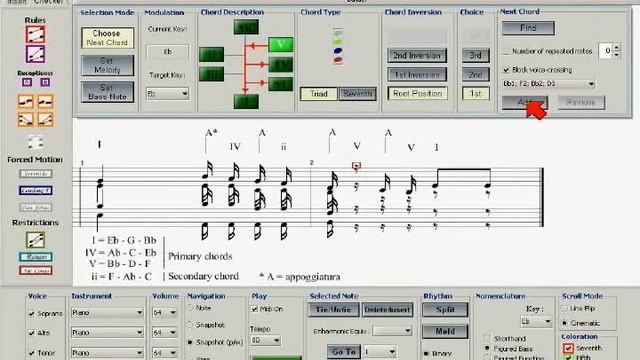
Task: Toggle Block voice-crossing checkbox
Action: (506, 70)
